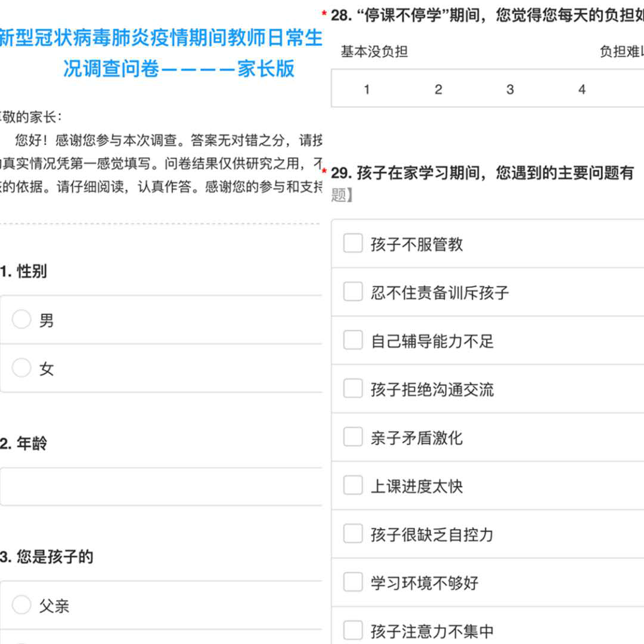The height and width of the screenshot is (644, 644).
Task: Tick the 孩子注意力不集中 checkbox
Action: (x=353, y=630)
